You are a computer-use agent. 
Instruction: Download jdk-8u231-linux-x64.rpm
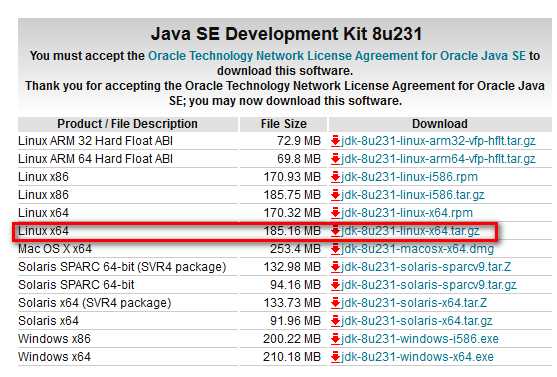407,213
